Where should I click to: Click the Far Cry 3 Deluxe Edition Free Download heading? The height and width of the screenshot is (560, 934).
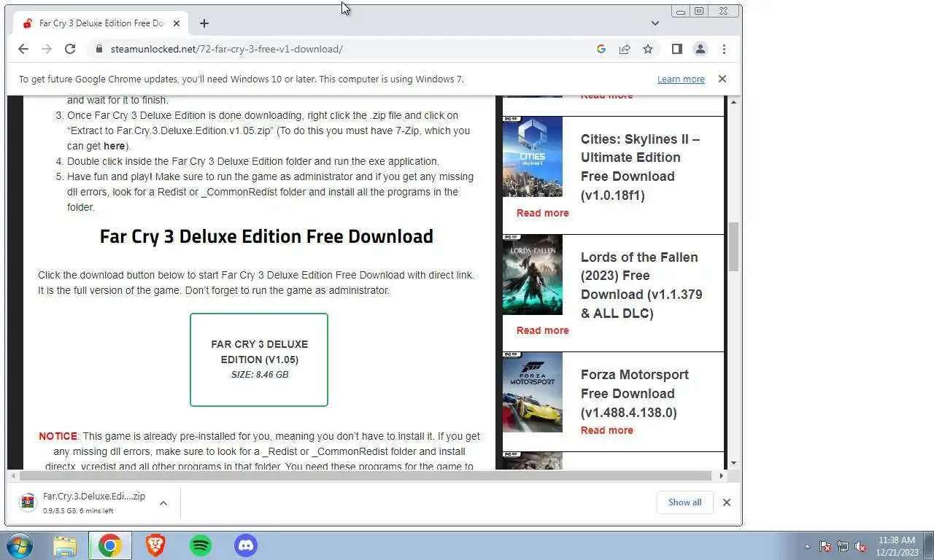266,236
